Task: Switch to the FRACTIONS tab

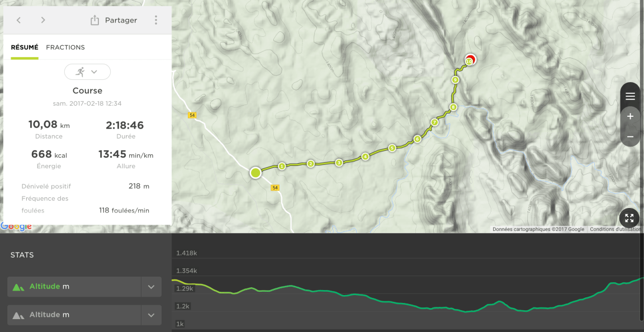Action: point(65,48)
